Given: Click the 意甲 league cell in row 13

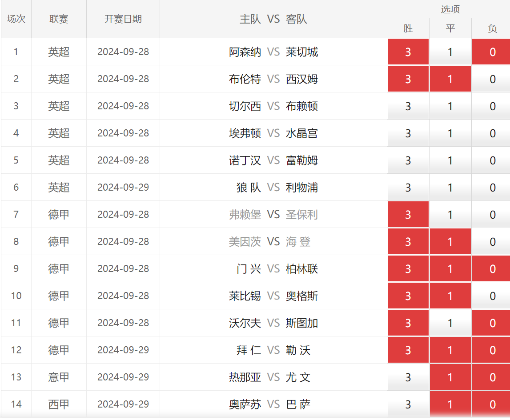Looking at the screenshot, I should (59, 377).
